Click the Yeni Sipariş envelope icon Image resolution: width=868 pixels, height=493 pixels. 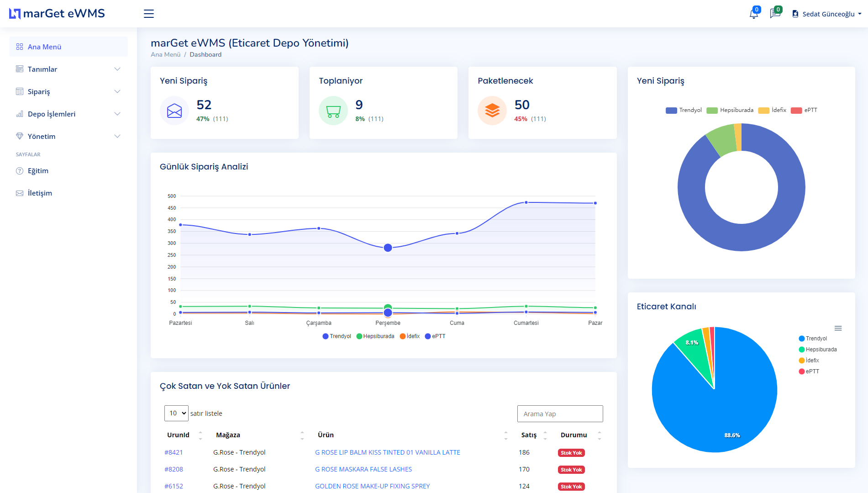[x=174, y=111]
